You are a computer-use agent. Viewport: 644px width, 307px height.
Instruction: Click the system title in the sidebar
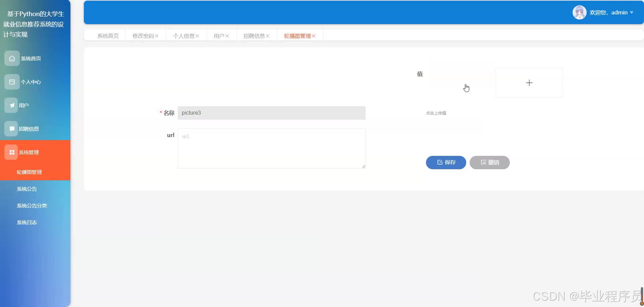point(34,24)
